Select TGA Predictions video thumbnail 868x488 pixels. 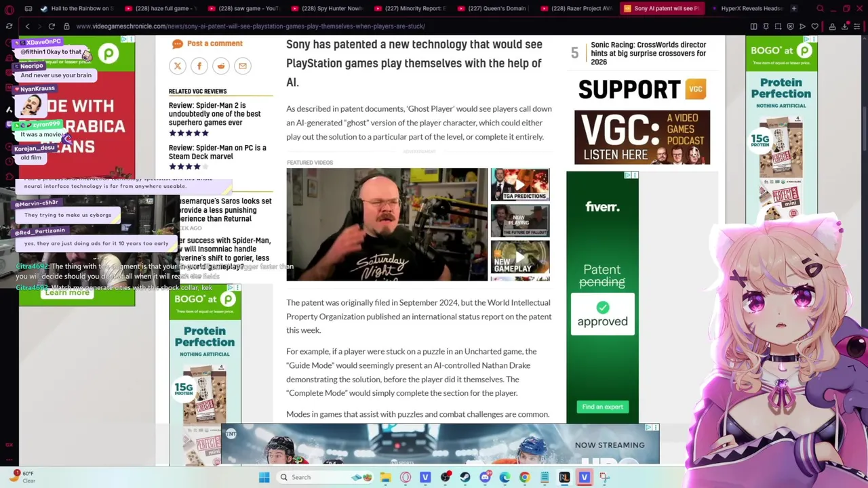(520, 185)
